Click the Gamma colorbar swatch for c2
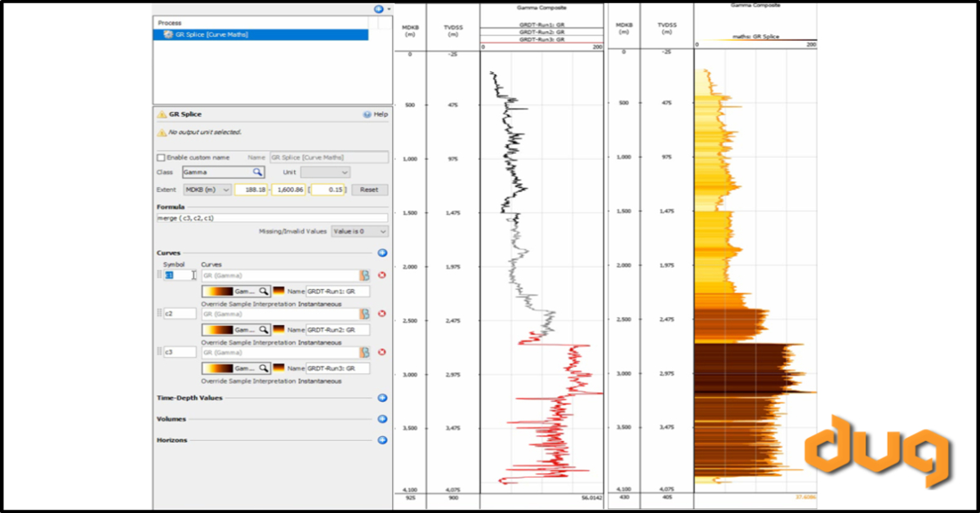The image size is (980, 513). coord(217,329)
